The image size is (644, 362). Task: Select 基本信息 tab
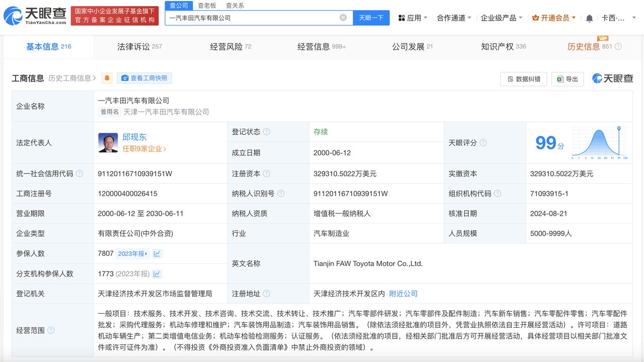coord(49,46)
